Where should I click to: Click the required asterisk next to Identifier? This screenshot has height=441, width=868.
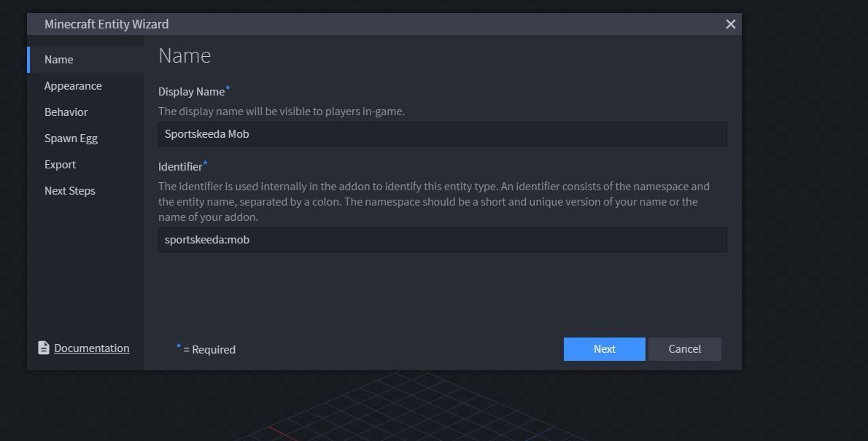pos(204,163)
